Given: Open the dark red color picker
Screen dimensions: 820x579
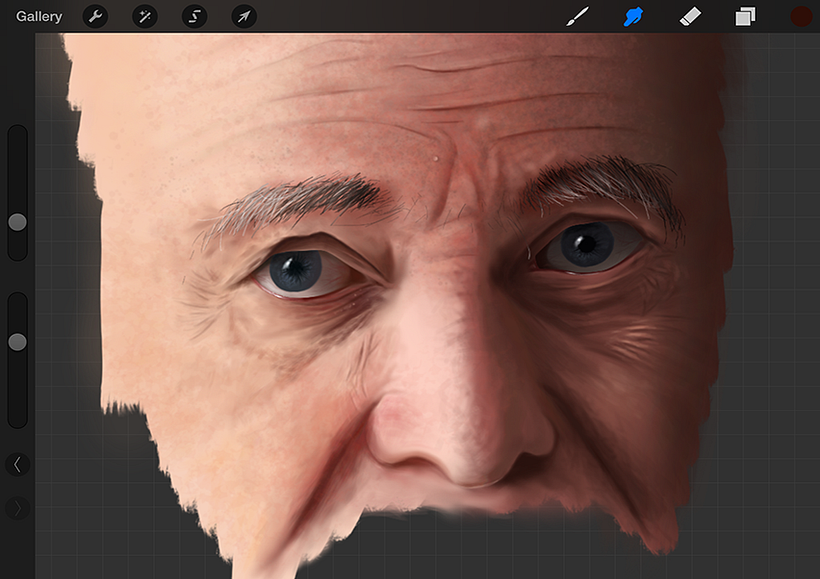Looking at the screenshot, I should pyautogui.click(x=801, y=16).
